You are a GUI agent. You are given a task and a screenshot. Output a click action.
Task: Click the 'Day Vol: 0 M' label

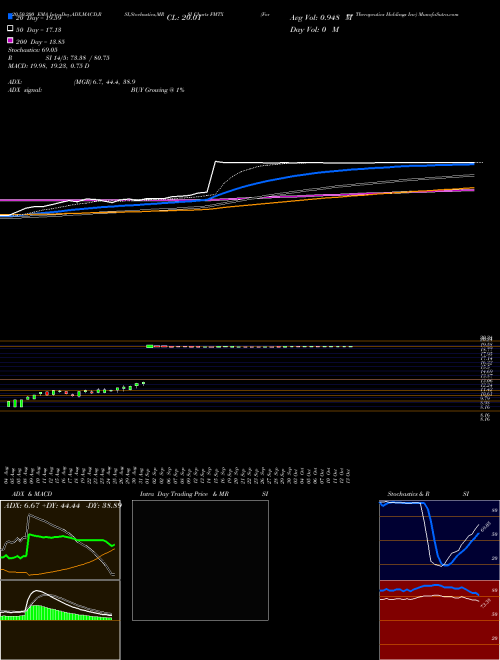coord(314,29)
